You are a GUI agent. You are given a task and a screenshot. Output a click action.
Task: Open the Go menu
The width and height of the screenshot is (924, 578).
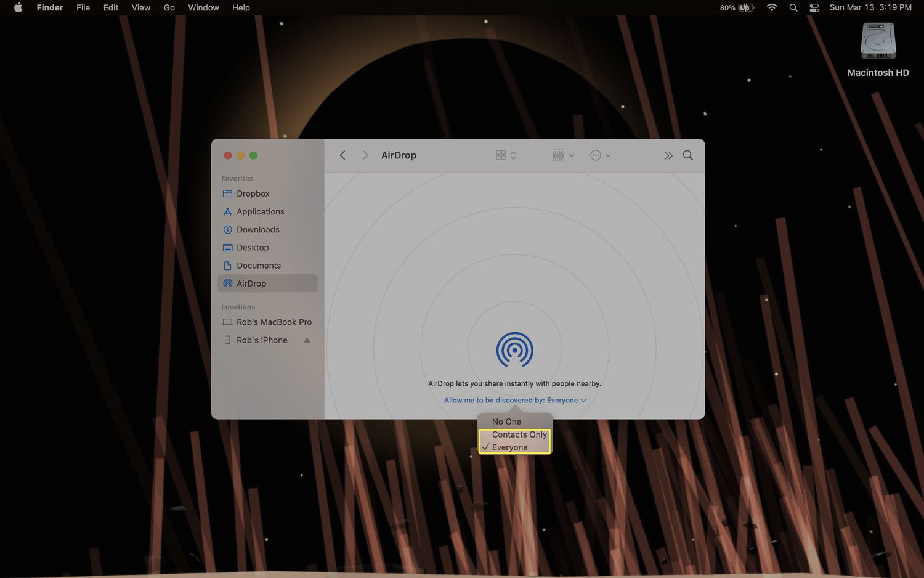[169, 8]
